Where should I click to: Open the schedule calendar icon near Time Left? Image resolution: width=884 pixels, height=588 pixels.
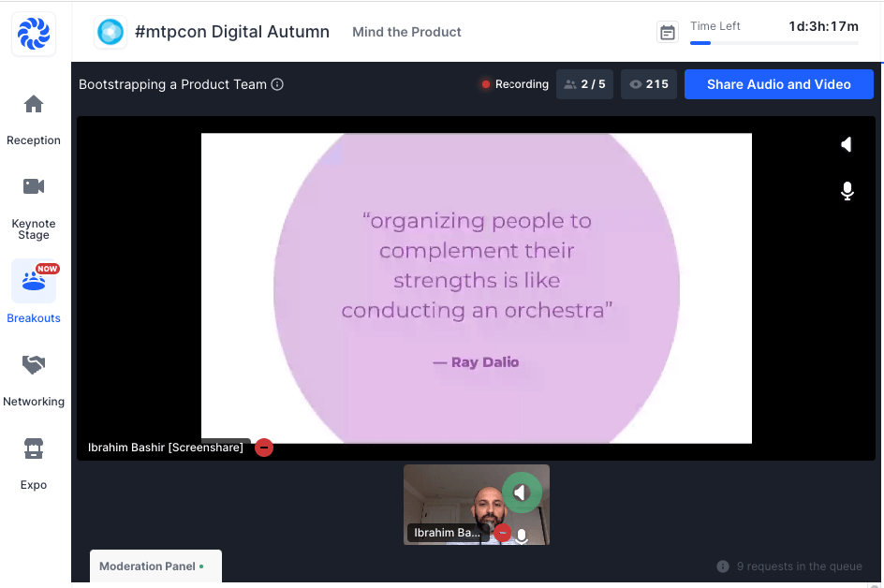coord(667,33)
